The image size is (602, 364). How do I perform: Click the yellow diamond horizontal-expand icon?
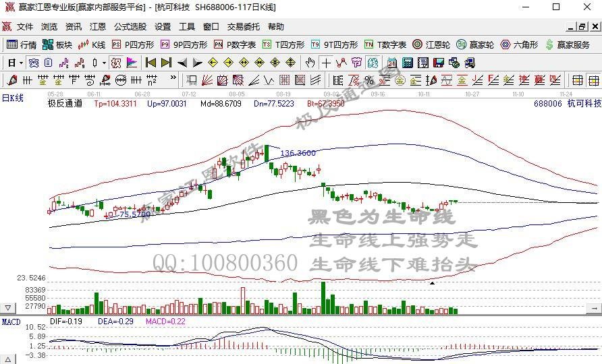click(x=244, y=63)
